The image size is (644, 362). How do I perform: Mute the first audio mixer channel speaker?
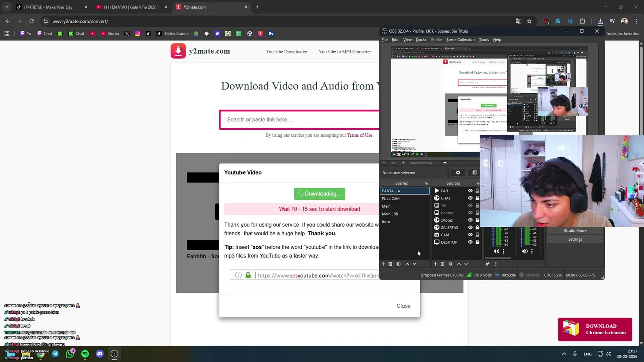pos(496,251)
